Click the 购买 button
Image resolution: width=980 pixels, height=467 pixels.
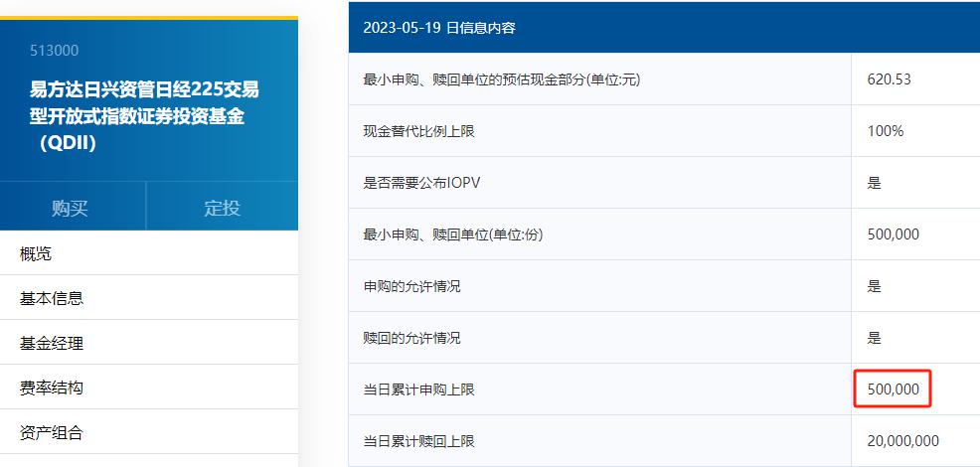click(71, 208)
